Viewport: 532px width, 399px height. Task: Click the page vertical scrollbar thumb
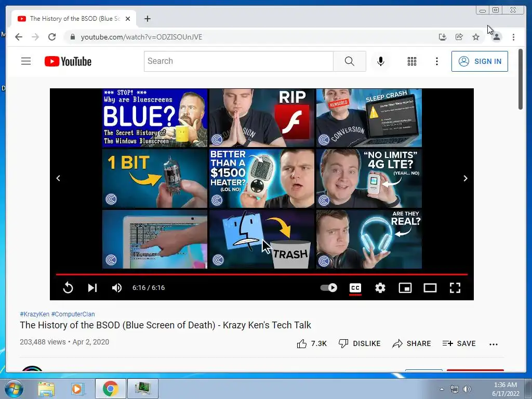tap(521, 79)
